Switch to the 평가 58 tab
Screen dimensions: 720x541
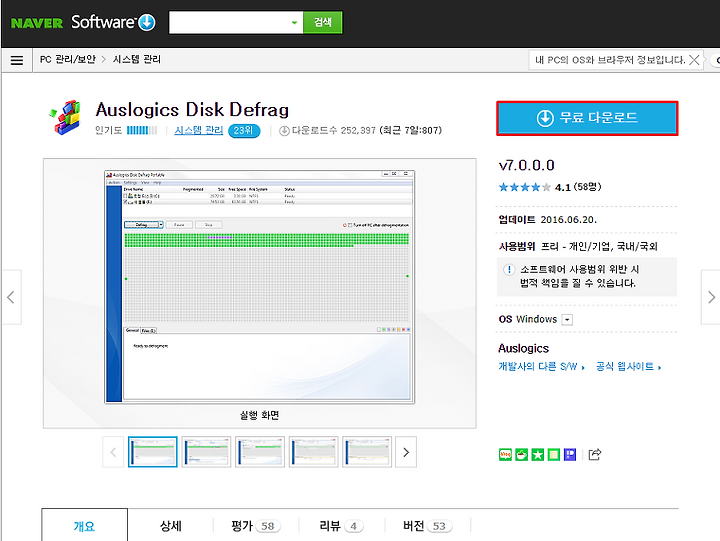pos(256,525)
